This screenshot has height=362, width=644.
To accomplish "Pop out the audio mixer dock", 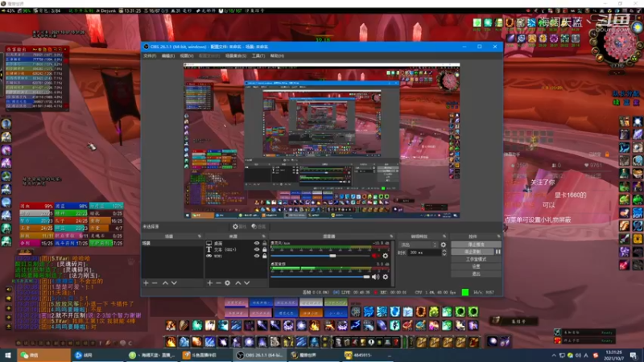I will (391, 237).
